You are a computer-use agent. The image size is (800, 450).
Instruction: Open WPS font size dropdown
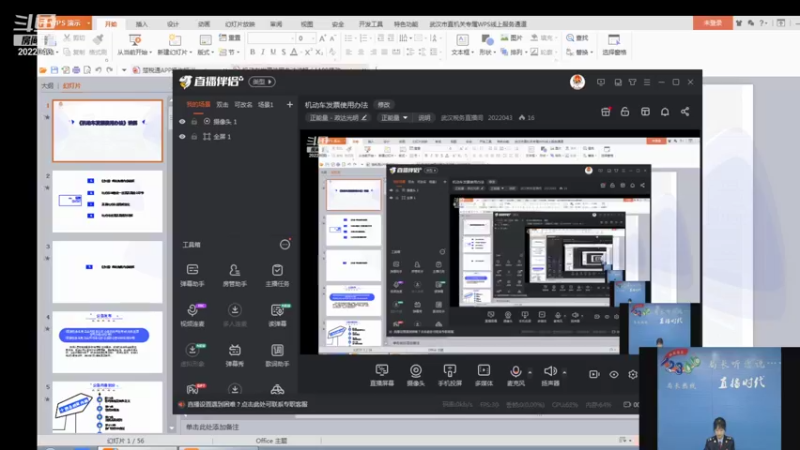(314, 38)
